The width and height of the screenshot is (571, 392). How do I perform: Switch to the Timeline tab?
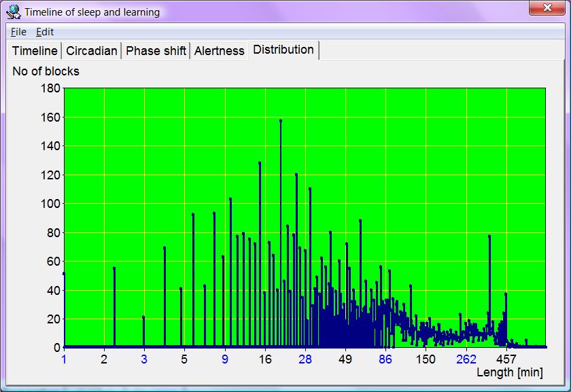[35, 51]
